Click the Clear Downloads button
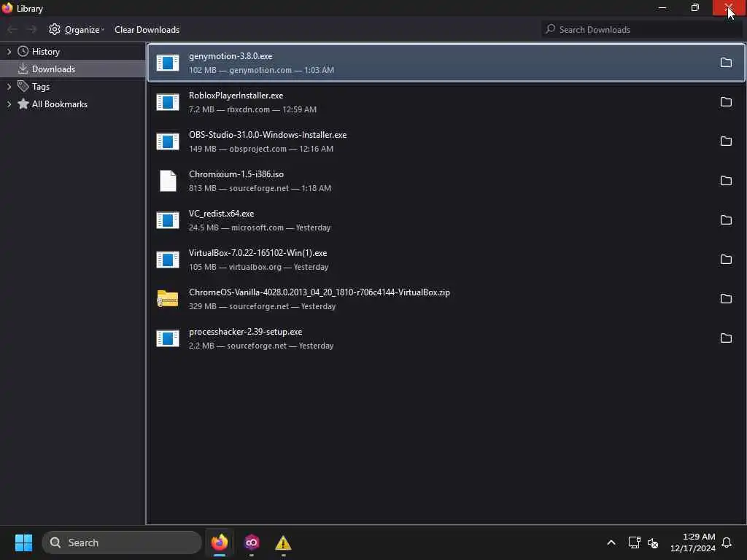This screenshot has height=560, width=747. pos(147,29)
